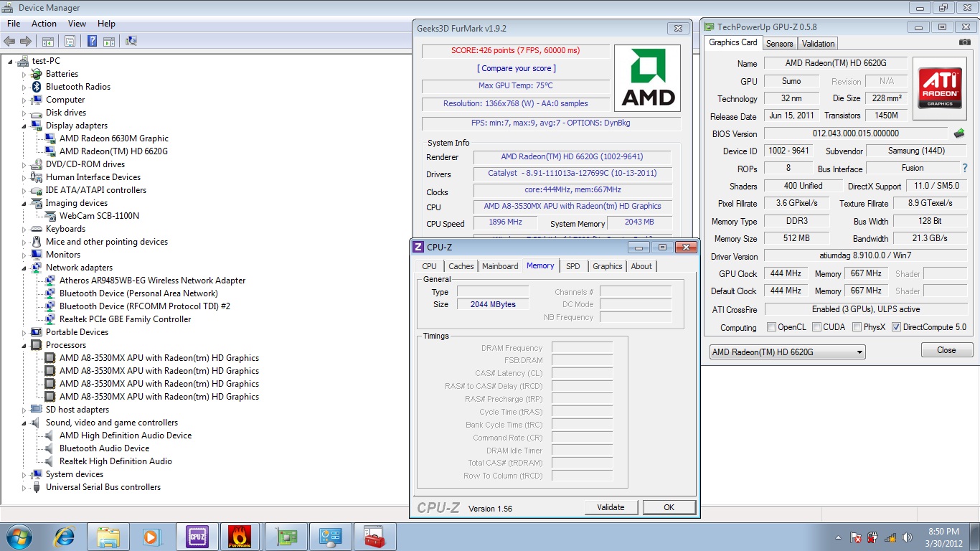Switch to CPU-Z via taskbar icon
This screenshot has width=980, height=551.
click(197, 536)
